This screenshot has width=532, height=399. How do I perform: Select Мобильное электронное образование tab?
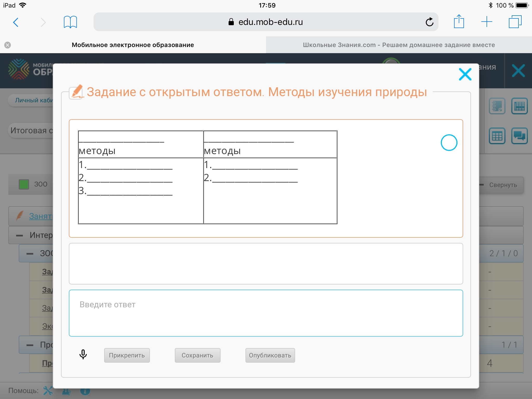[x=132, y=45]
